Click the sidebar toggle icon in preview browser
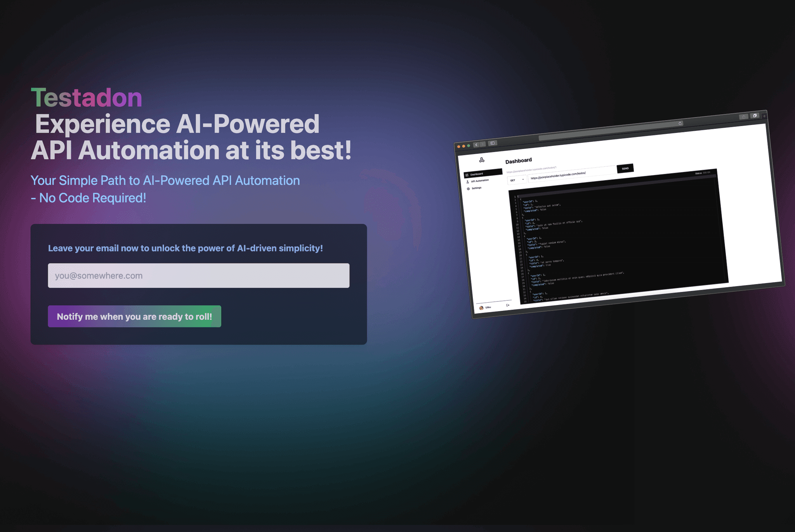The image size is (795, 532). click(x=493, y=143)
